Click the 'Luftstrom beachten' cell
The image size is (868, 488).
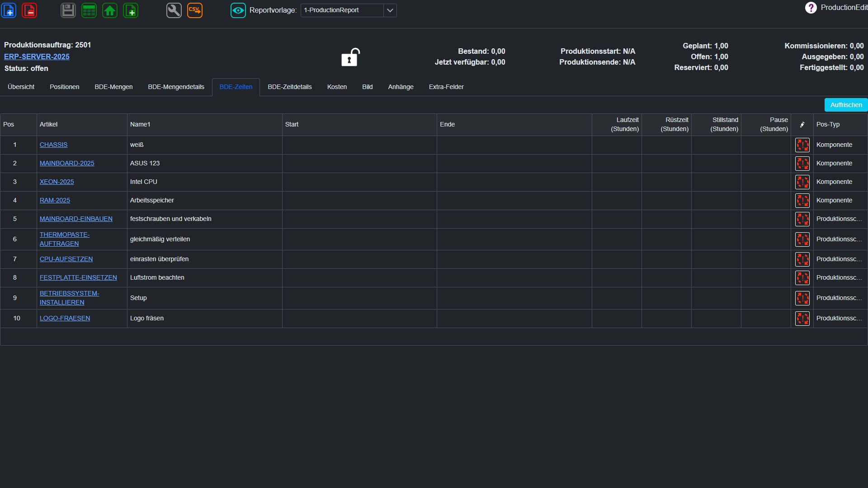click(204, 277)
